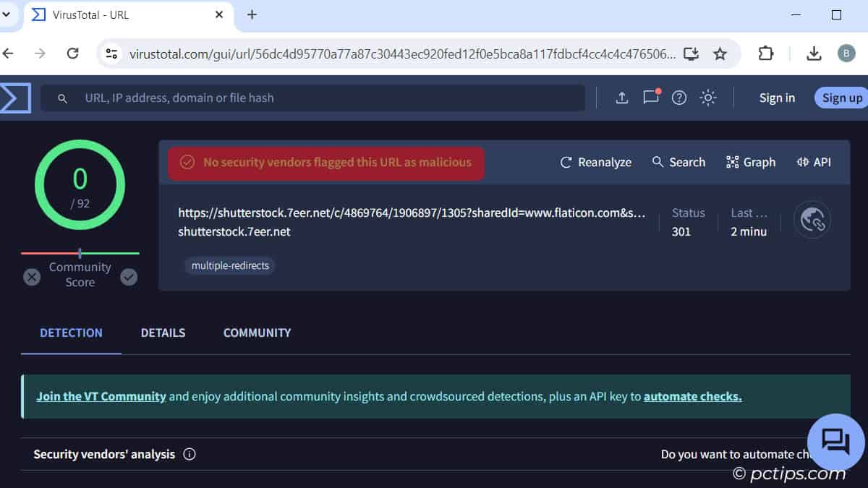The width and height of the screenshot is (868, 488).
Task: Click the VirusTotal logo icon
Action: pyautogui.click(x=14, y=98)
